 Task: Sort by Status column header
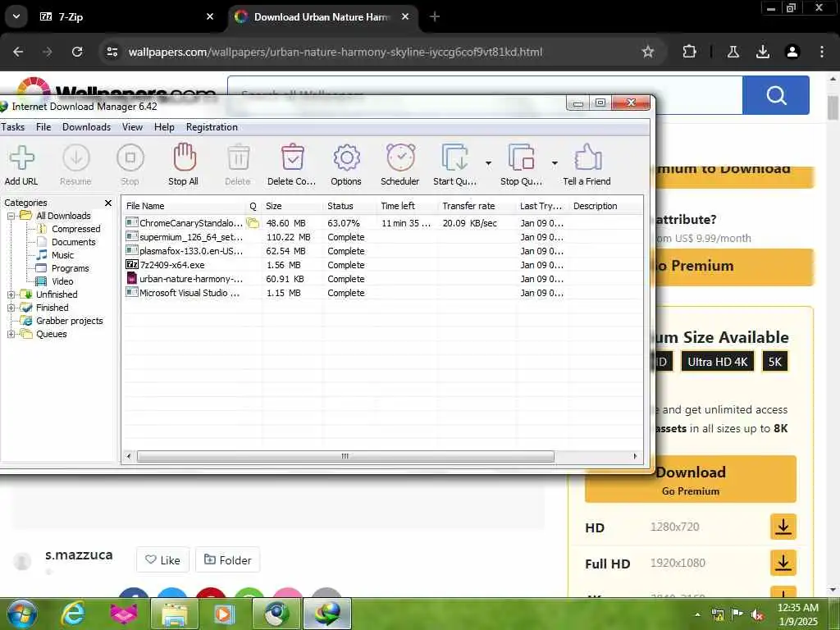(x=350, y=206)
